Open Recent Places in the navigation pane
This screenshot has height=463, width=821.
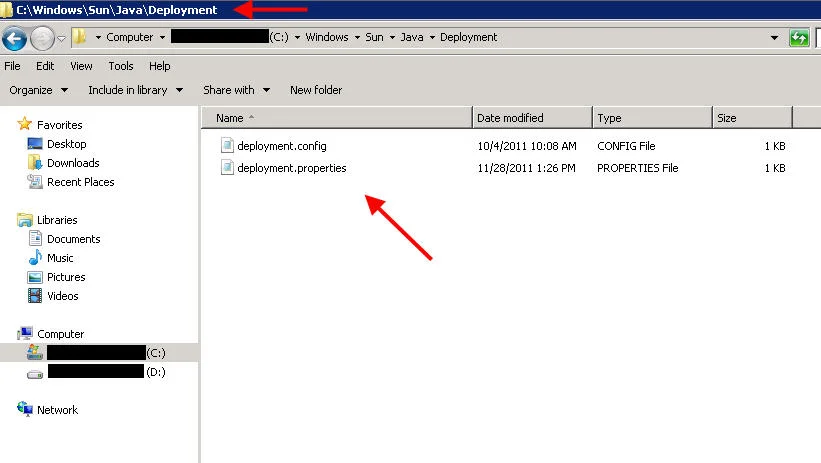(81, 182)
